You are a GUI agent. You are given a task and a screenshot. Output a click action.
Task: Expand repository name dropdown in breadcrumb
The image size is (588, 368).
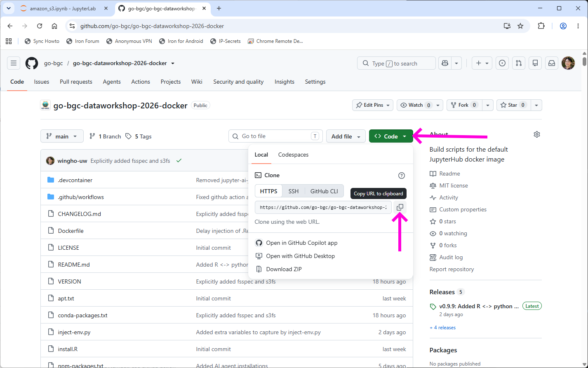tap(173, 63)
